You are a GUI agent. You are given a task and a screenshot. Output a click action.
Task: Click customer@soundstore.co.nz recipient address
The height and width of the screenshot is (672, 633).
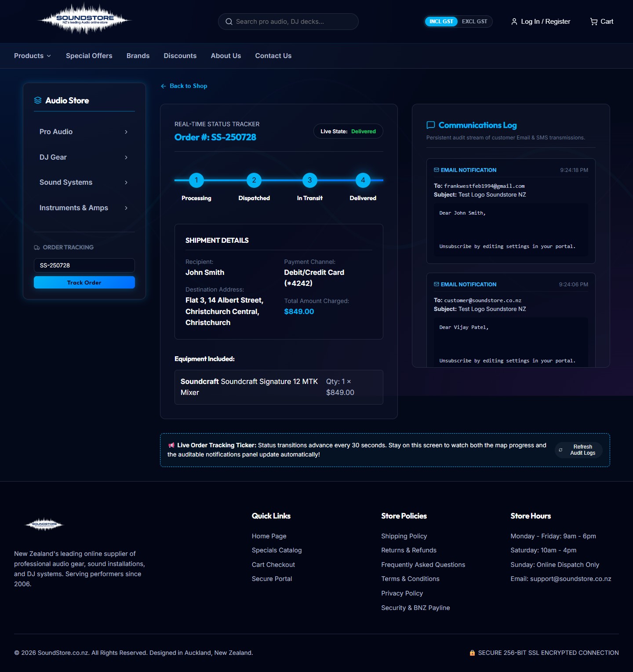click(x=483, y=300)
